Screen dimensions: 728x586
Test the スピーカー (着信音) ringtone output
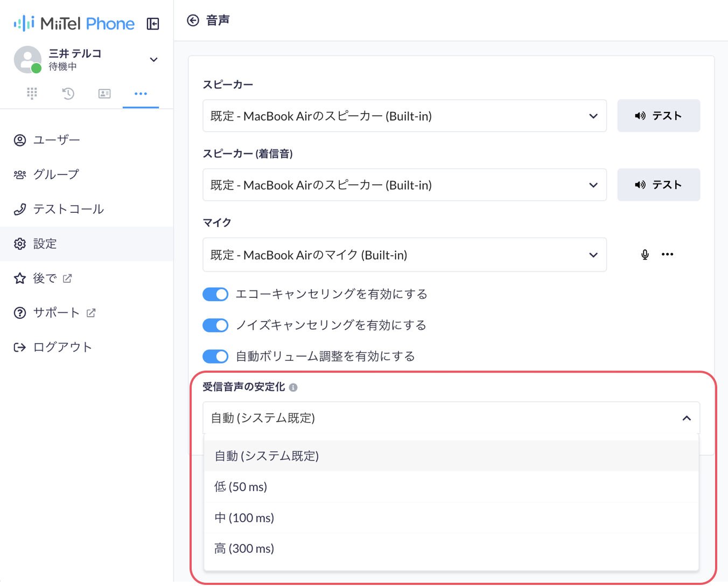[x=659, y=185]
